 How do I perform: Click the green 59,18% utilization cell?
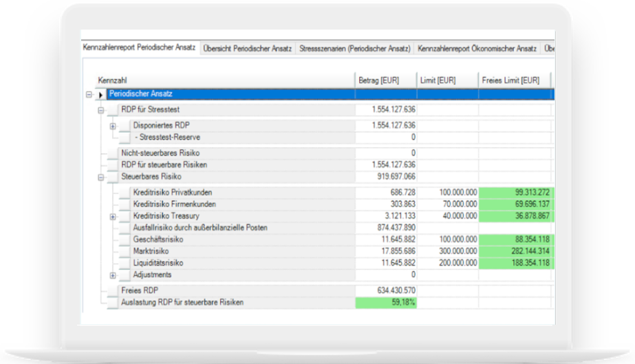[x=386, y=303]
